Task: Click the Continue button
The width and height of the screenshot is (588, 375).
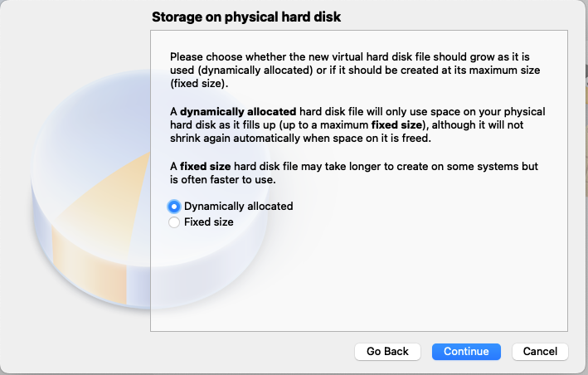Action: click(466, 351)
